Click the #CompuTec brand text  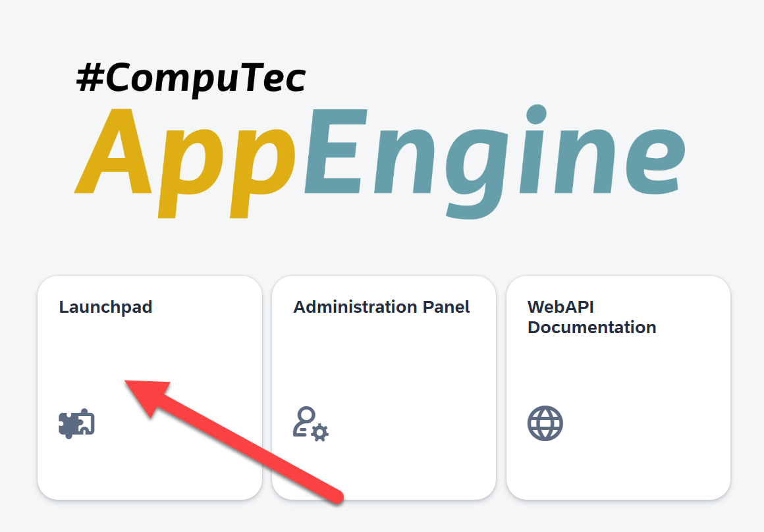191,78
